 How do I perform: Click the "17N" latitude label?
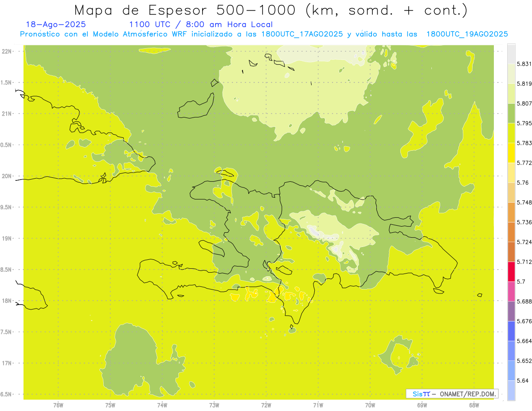coord(7,363)
